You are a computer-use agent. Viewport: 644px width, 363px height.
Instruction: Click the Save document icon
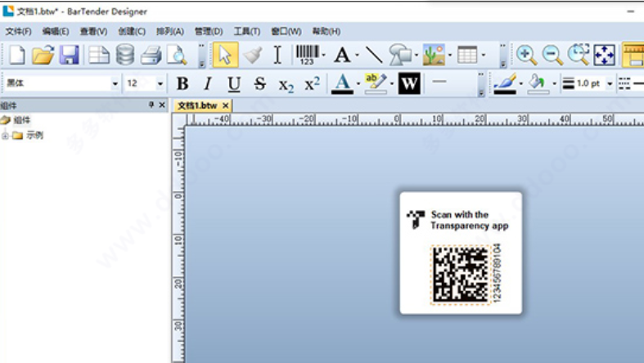click(70, 55)
